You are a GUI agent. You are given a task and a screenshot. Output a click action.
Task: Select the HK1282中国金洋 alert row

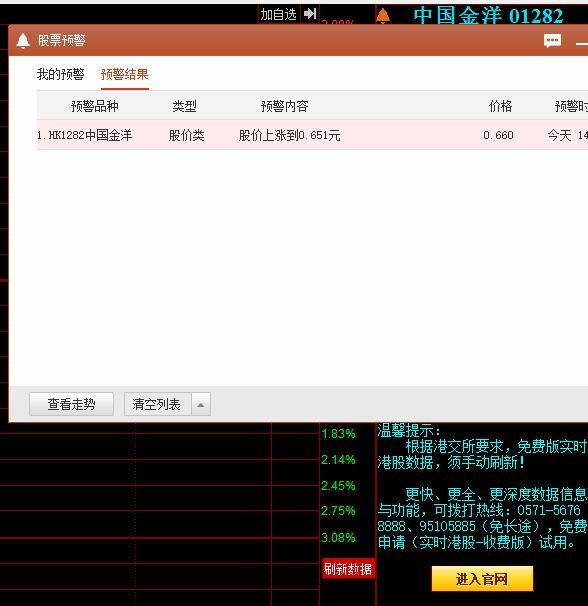(x=312, y=135)
